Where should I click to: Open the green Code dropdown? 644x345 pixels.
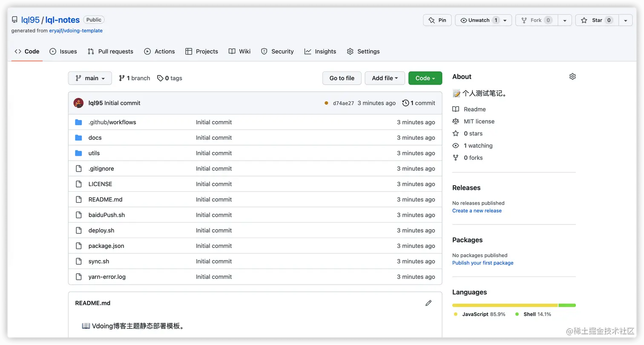425,78
